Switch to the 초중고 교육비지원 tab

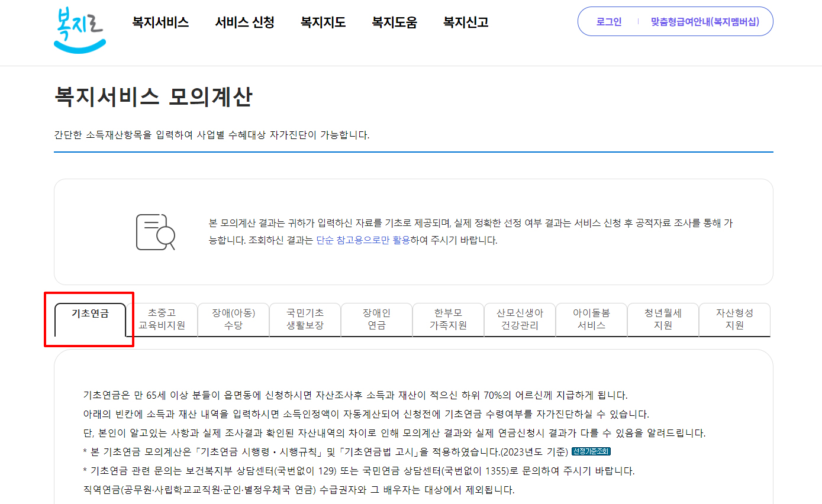(162, 319)
